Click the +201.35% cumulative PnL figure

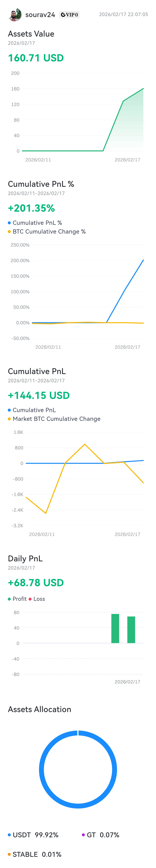[31, 208]
